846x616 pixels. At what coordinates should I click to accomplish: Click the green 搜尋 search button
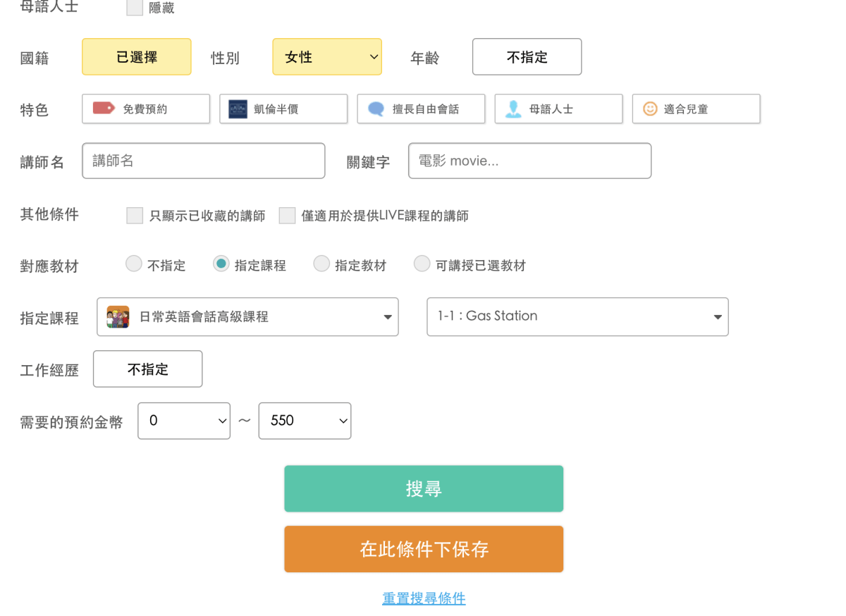(423, 488)
